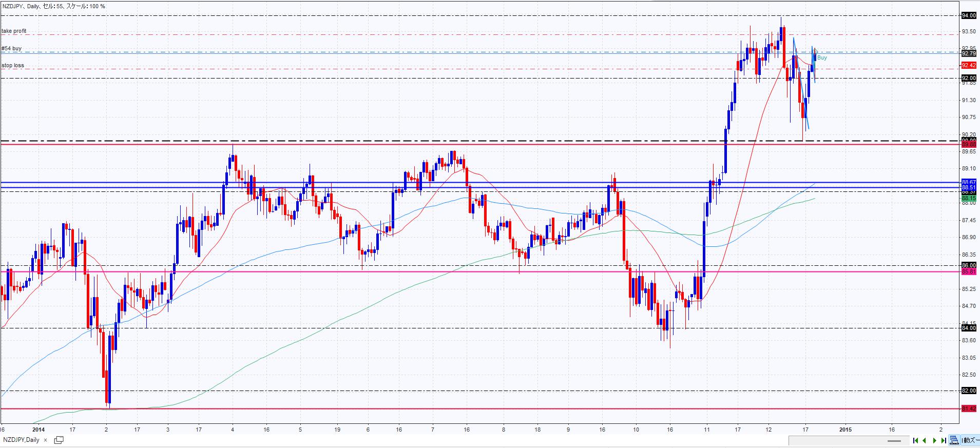Jump to the first bar of the chart
Screen dimensions: 980x448
coord(915,440)
